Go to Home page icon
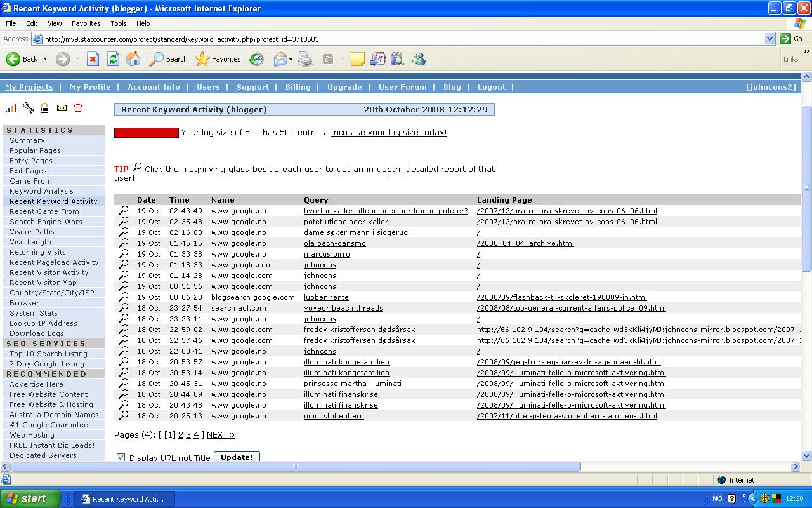 coord(133,59)
